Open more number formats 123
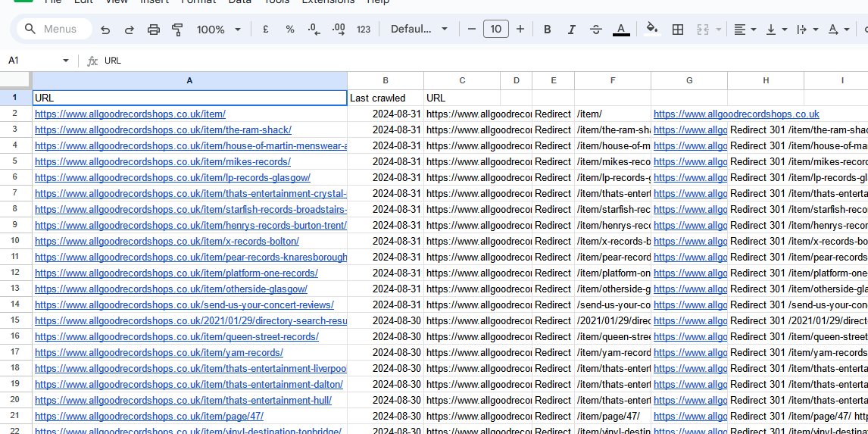 tap(364, 30)
